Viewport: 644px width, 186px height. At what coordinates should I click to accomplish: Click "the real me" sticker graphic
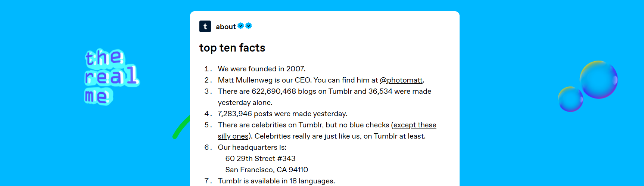coord(111,77)
